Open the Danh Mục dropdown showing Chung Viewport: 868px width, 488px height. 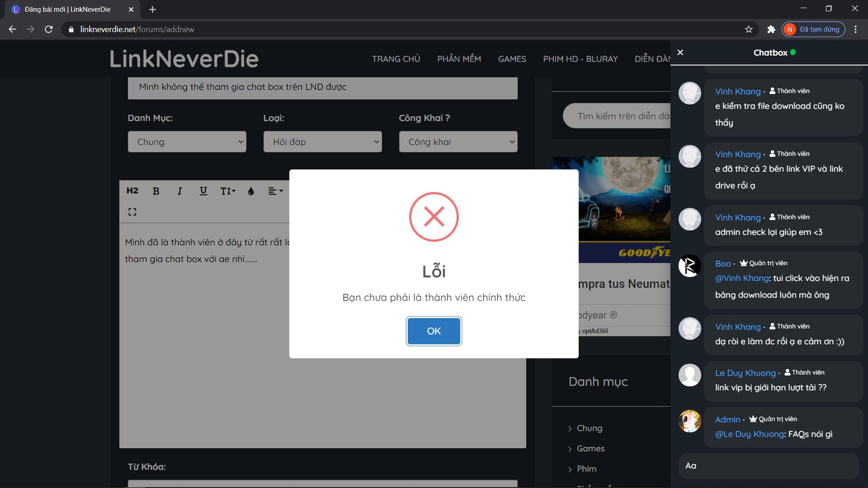187,142
